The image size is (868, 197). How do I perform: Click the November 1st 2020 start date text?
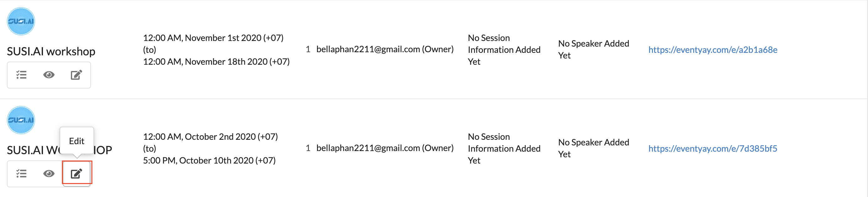click(x=213, y=38)
